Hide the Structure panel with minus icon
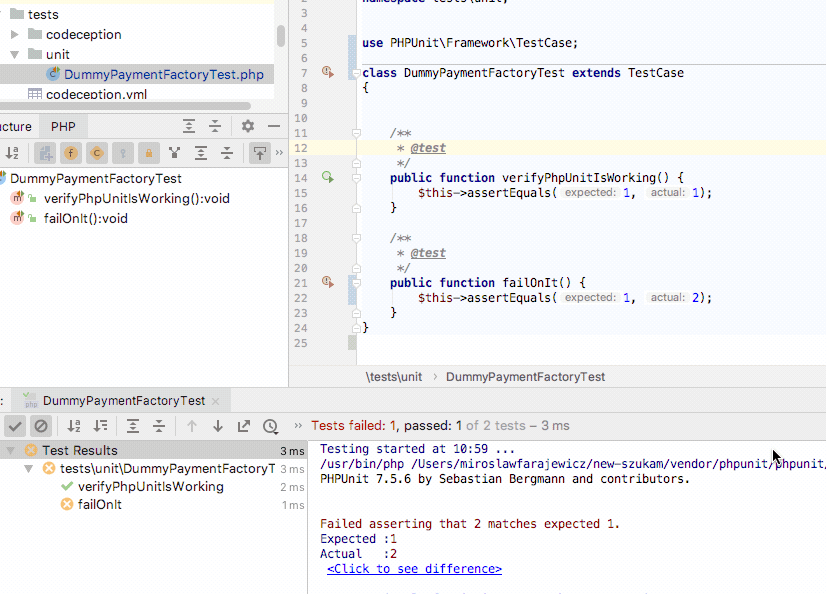The image size is (826, 594). 273,126
